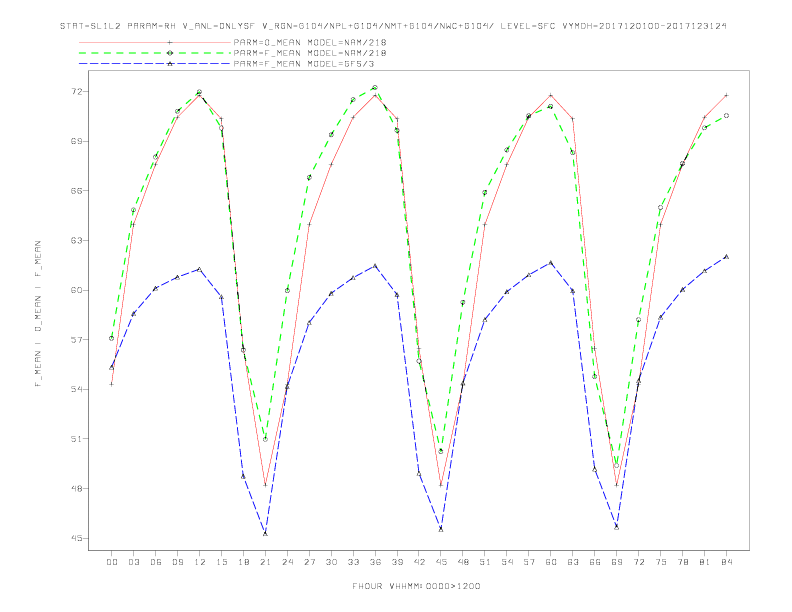Click the green dashed legend line sample
Image resolution: width=792 pixels, height=612 pixels.
(x=155, y=53)
